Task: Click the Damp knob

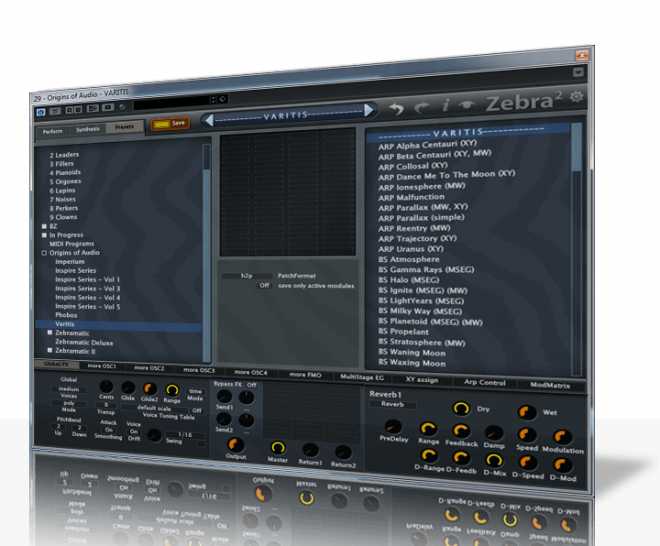Action: pyautogui.click(x=493, y=433)
